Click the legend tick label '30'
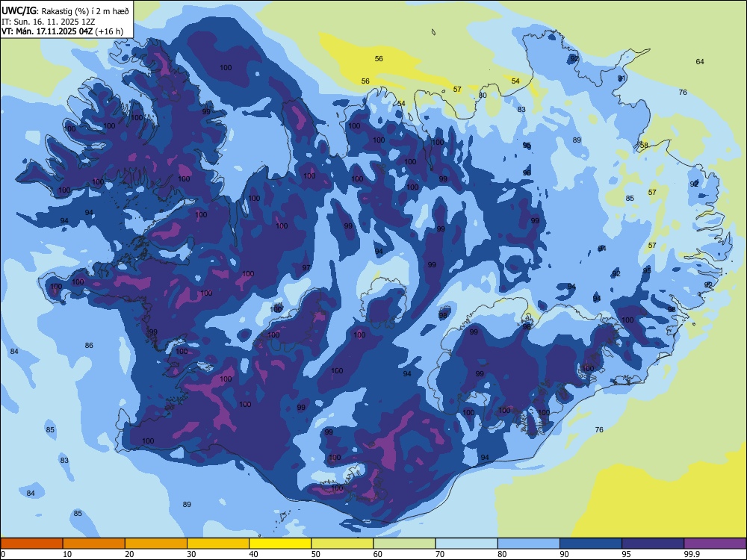 coord(191,554)
